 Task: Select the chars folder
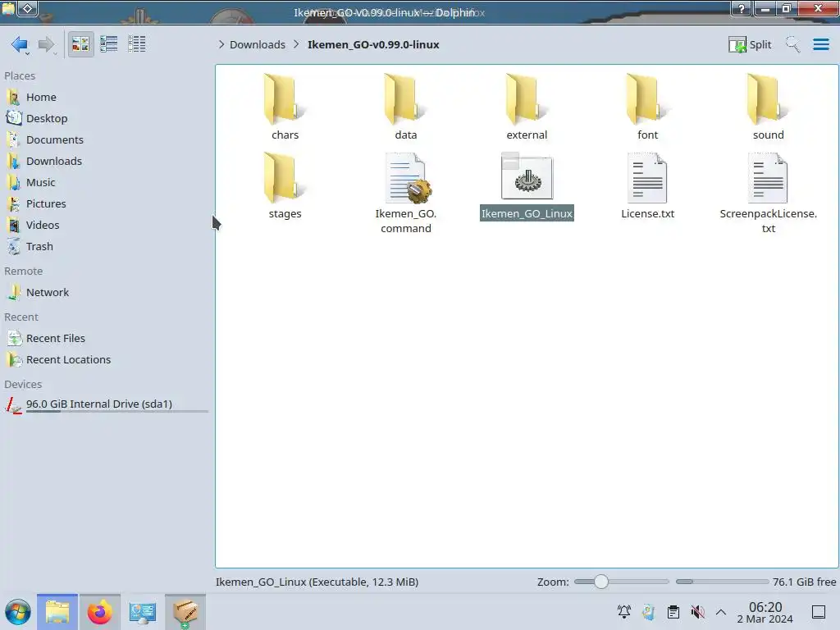285,107
